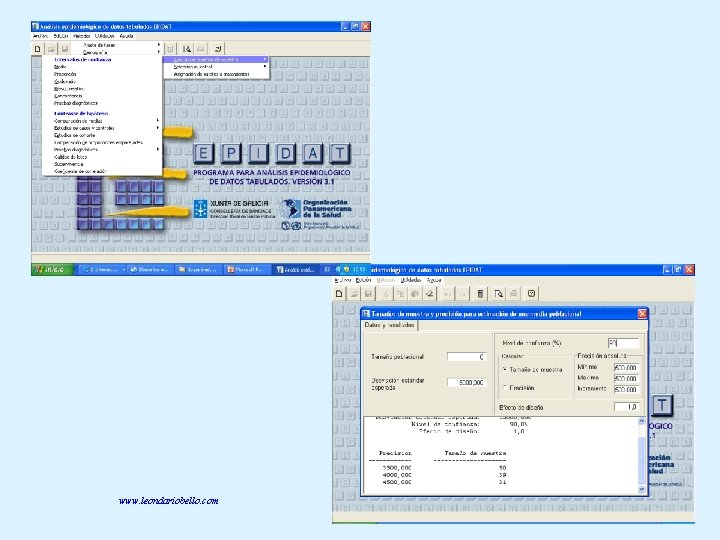The height and width of the screenshot is (540, 720).
Task: Click the printer icon in the dialog window's toolbar
Action: coord(513,293)
